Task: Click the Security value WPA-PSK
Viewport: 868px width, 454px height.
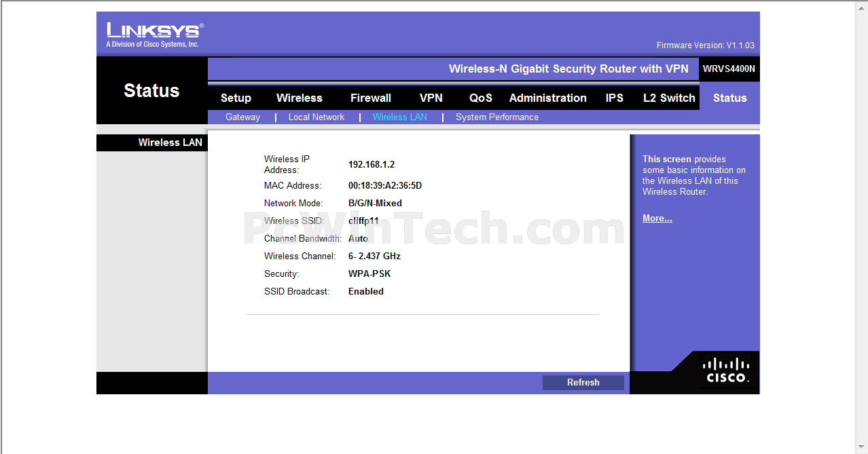Action: click(369, 273)
